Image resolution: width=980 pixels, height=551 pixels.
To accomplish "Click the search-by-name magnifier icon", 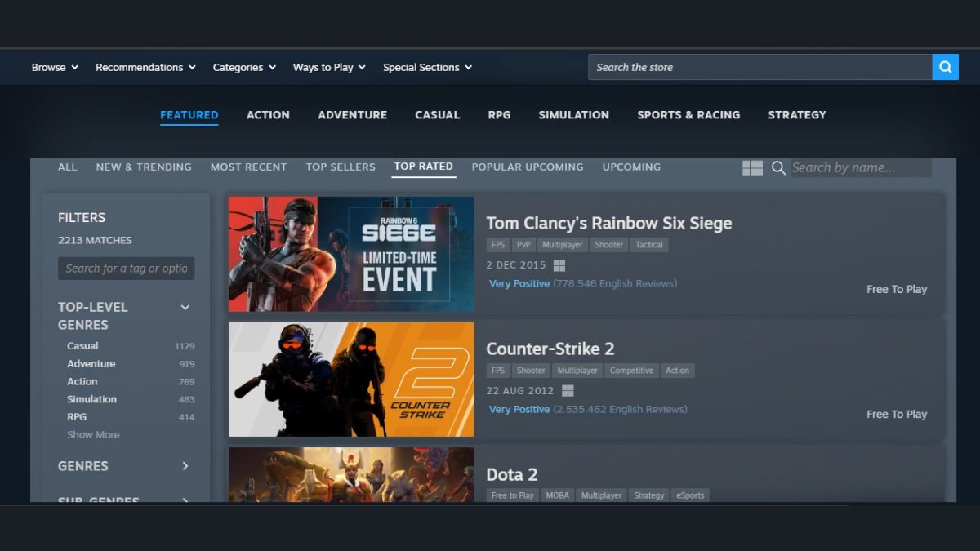I will tap(778, 167).
